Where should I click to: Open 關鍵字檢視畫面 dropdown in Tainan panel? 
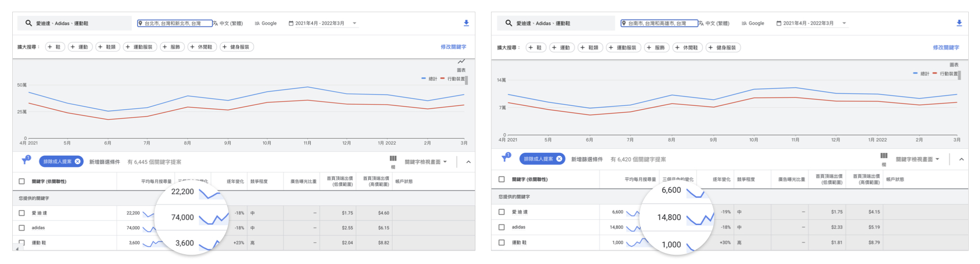917,159
